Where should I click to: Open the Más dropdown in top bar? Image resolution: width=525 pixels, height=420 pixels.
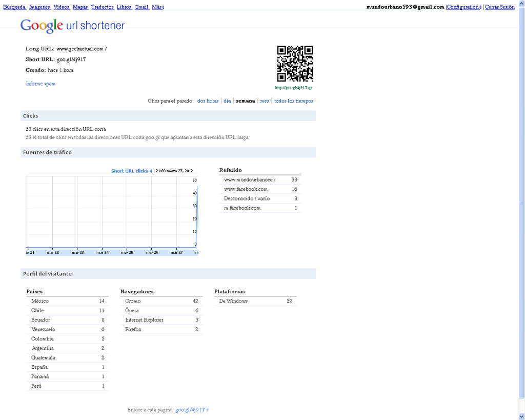(157, 7)
